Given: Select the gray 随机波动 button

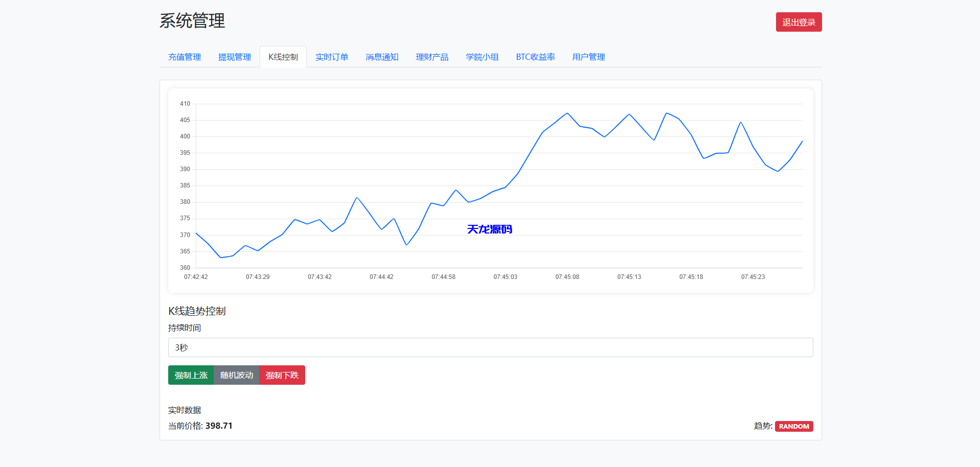Looking at the screenshot, I should tap(237, 375).
